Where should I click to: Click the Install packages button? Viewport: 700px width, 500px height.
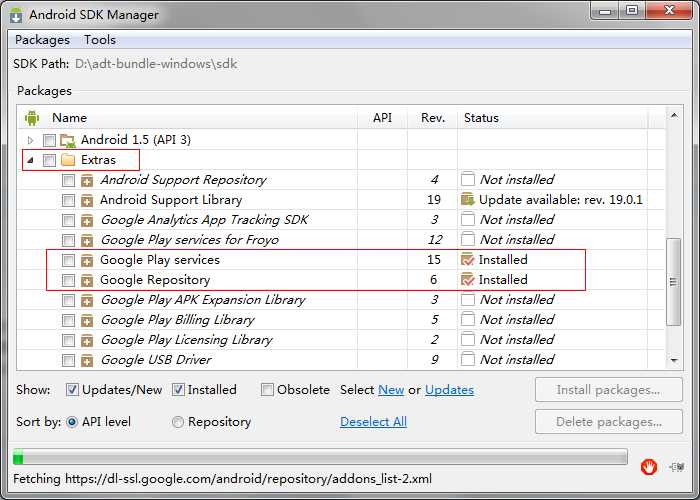click(x=608, y=390)
